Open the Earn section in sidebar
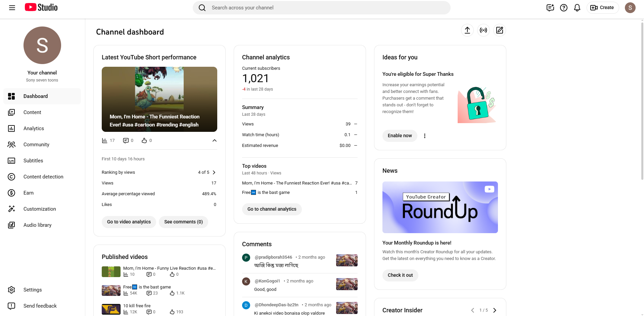This screenshot has width=644, height=316. (x=29, y=193)
